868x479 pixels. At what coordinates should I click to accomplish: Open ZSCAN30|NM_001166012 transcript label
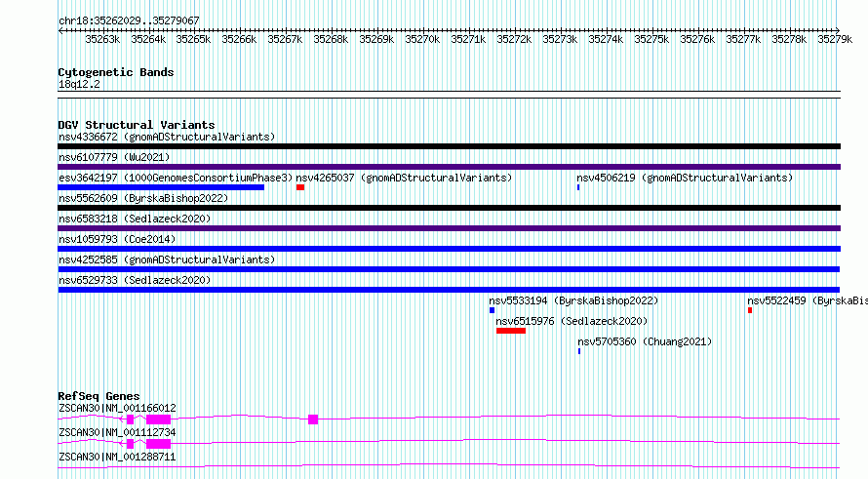(x=117, y=408)
